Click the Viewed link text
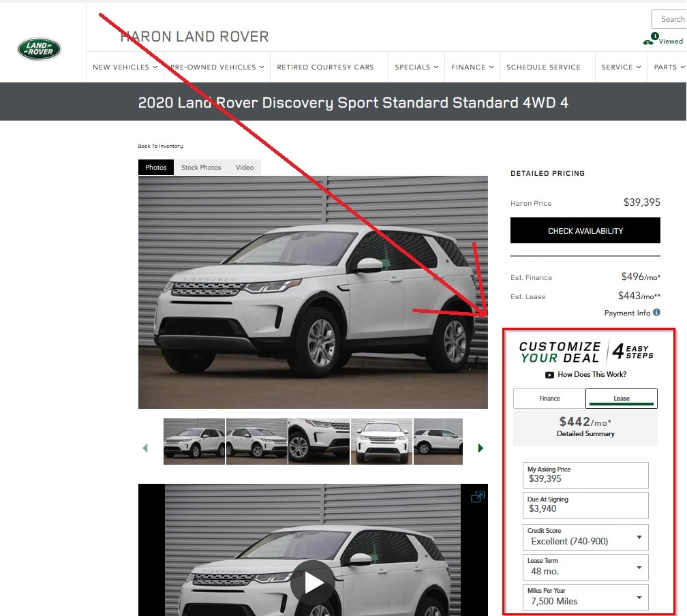The image size is (687, 616). coord(671,41)
